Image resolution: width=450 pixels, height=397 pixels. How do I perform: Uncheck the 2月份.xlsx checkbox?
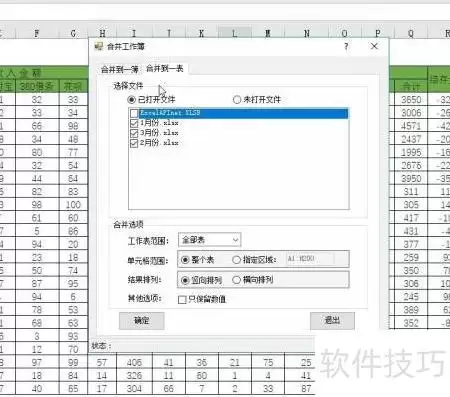click(x=134, y=143)
